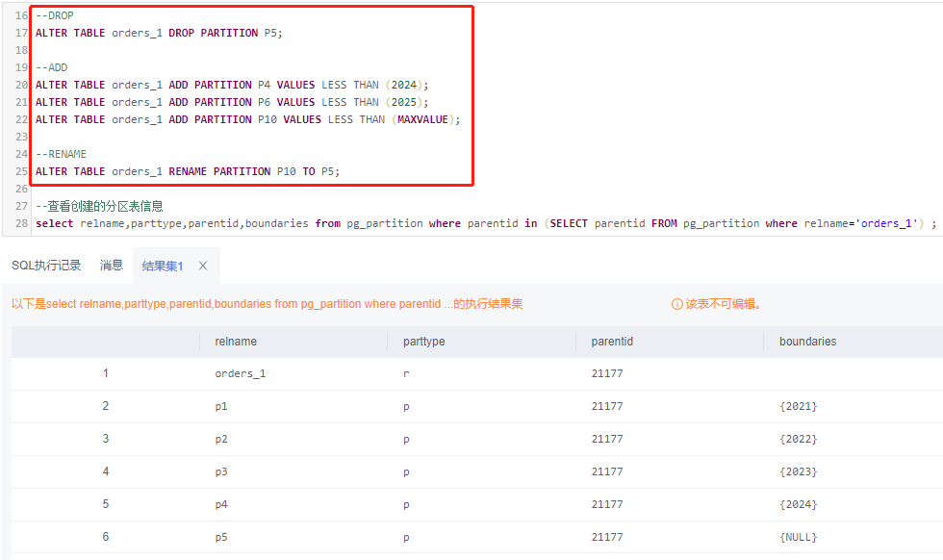Click the info icon beside 该表不可编辑

pyautogui.click(x=676, y=304)
